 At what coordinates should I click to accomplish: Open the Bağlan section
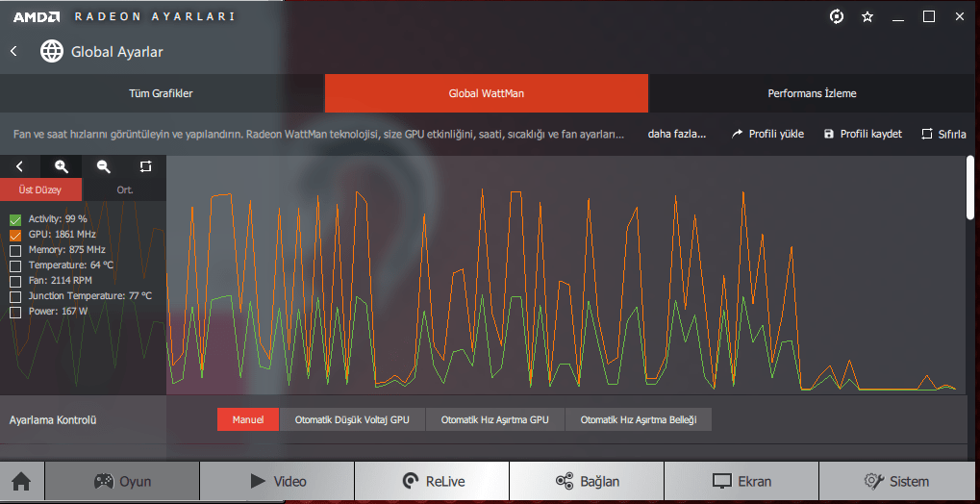click(587, 482)
